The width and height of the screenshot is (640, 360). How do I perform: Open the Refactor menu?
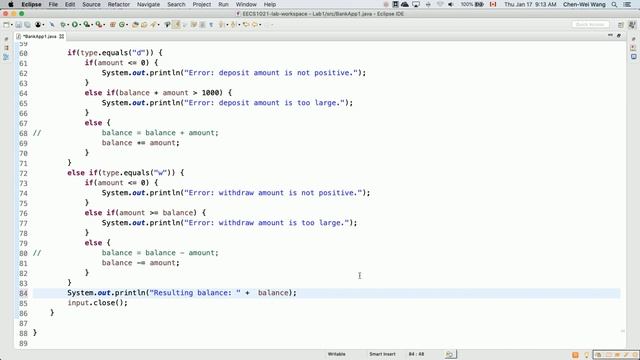click(118, 4)
